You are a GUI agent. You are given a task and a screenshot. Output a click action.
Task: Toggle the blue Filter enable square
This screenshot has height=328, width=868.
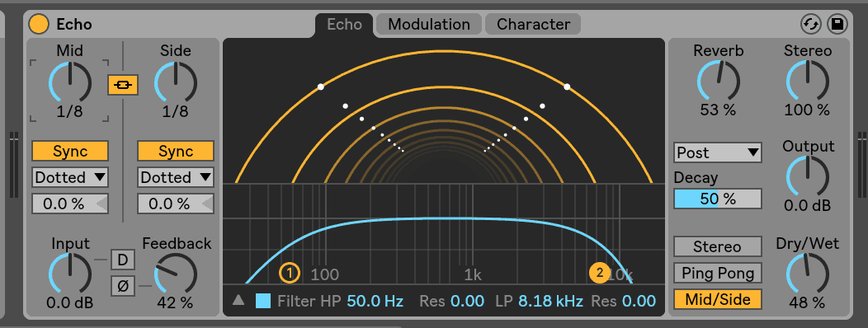click(263, 301)
